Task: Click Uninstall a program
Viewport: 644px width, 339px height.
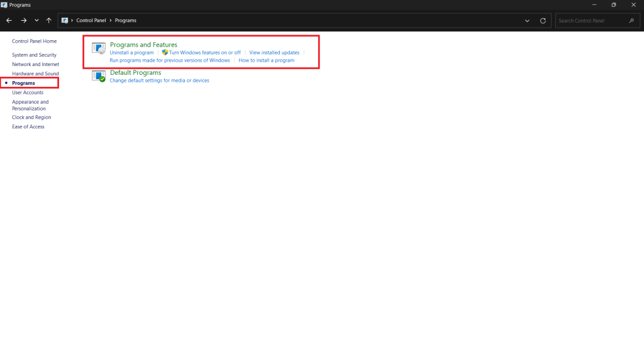Action: [x=131, y=53]
